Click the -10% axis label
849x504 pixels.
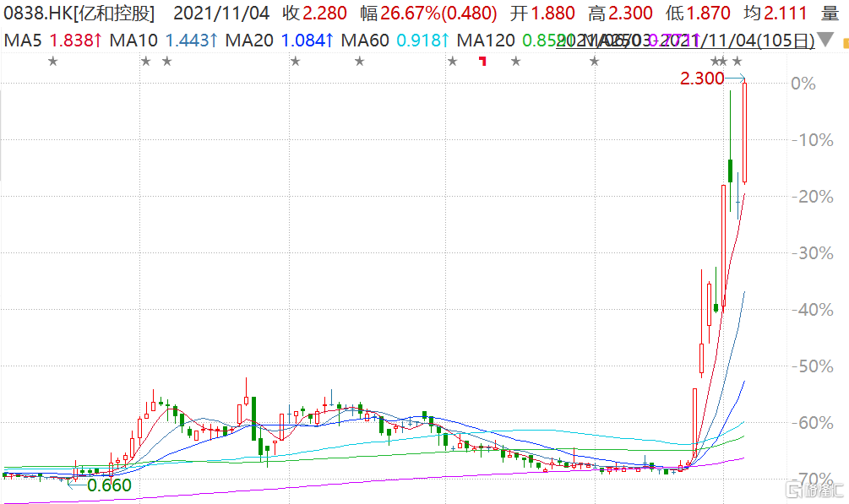click(812, 140)
